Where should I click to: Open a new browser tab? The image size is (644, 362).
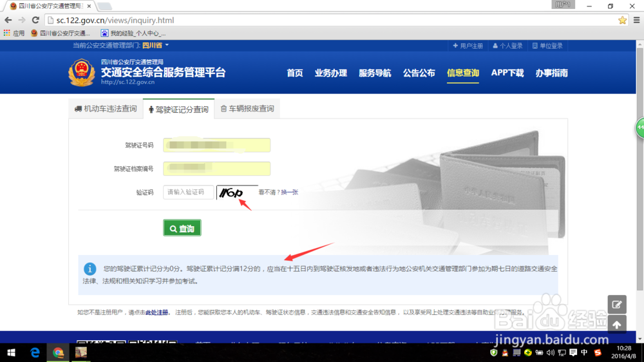104,6
